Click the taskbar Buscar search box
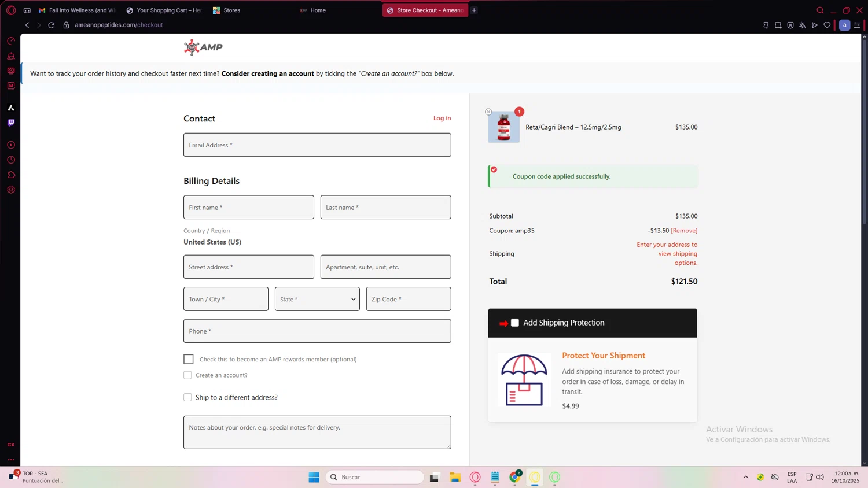 coord(375,477)
